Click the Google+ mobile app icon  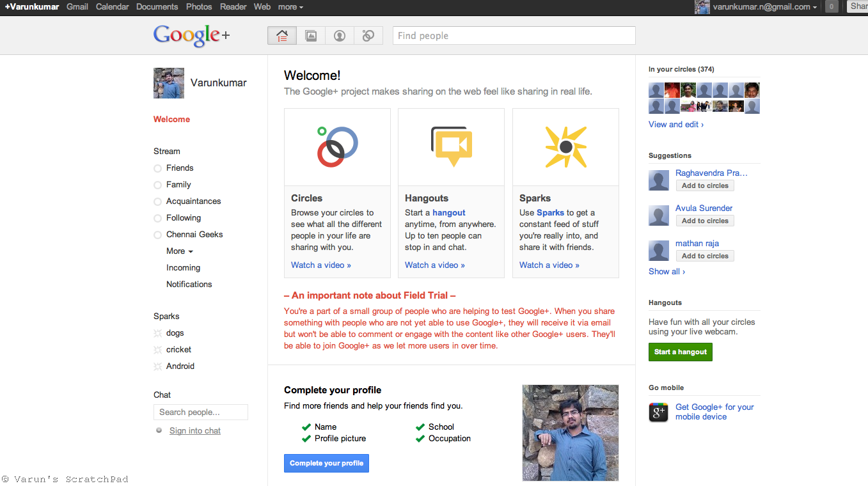tap(659, 412)
